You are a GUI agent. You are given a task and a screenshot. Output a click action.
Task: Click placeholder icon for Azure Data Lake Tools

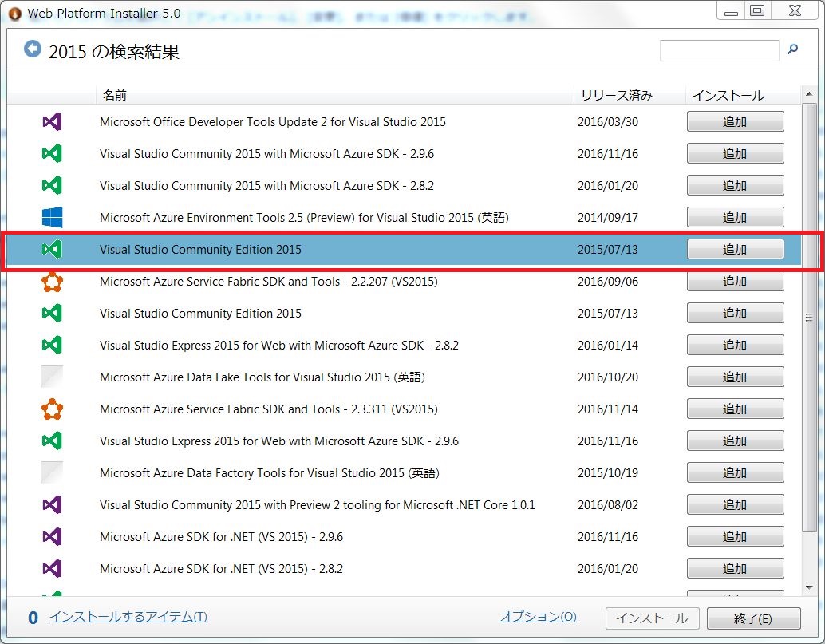tap(52, 377)
